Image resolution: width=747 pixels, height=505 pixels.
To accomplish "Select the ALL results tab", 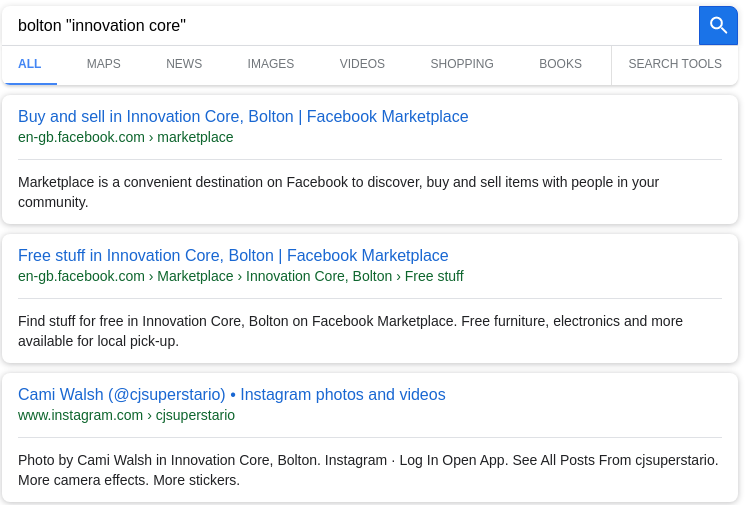I will [30, 64].
